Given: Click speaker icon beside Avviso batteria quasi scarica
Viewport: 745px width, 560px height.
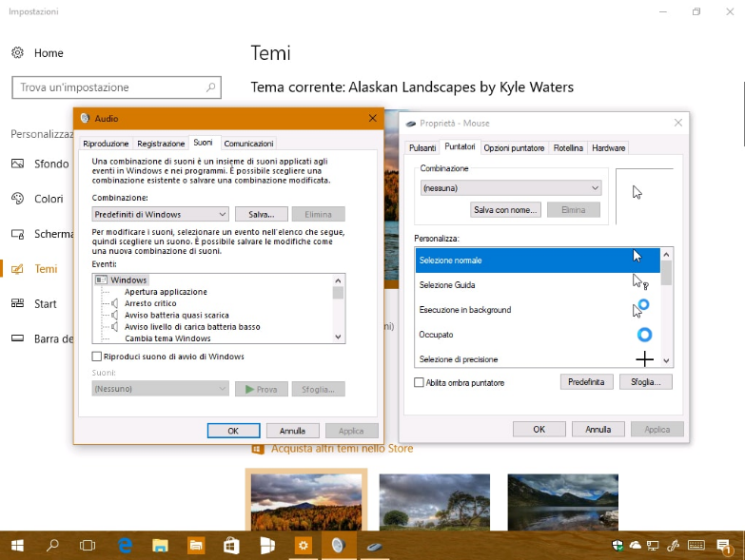Looking at the screenshot, I should tap(114, 315).
